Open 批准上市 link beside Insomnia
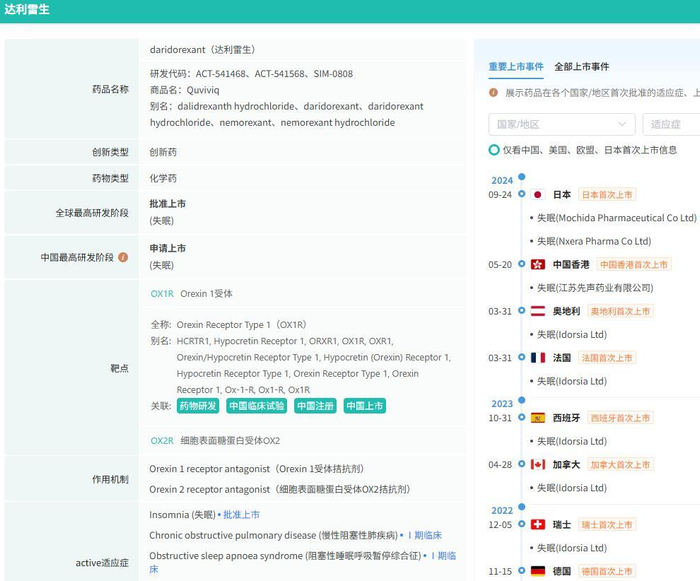This screenshot has height=581, width=700. coord(241,514)
